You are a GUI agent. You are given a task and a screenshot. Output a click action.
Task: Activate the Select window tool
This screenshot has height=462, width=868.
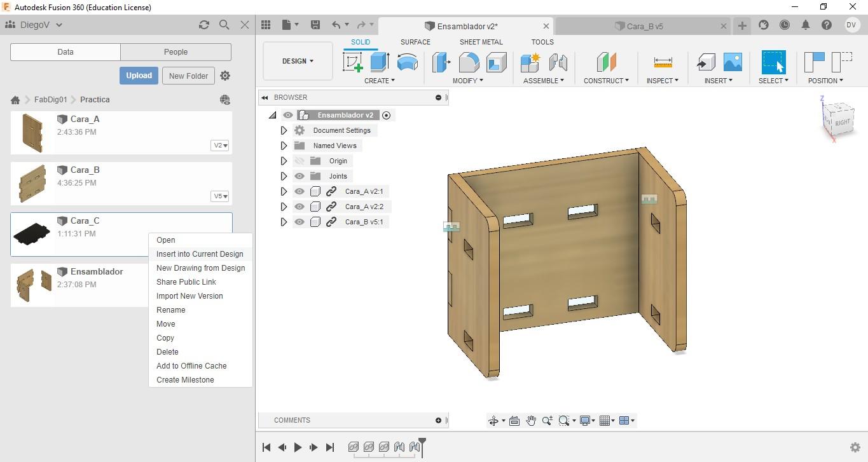pos(773,62)
